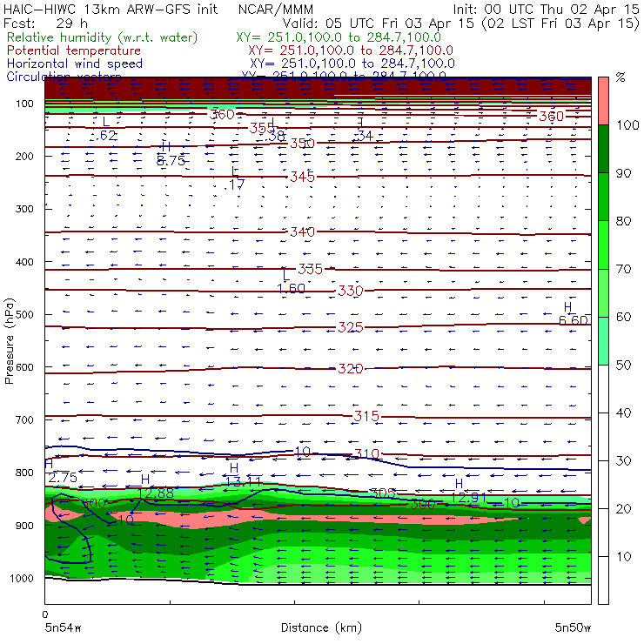Click the '200' pressure axis tick label

[x=24, y=156]
